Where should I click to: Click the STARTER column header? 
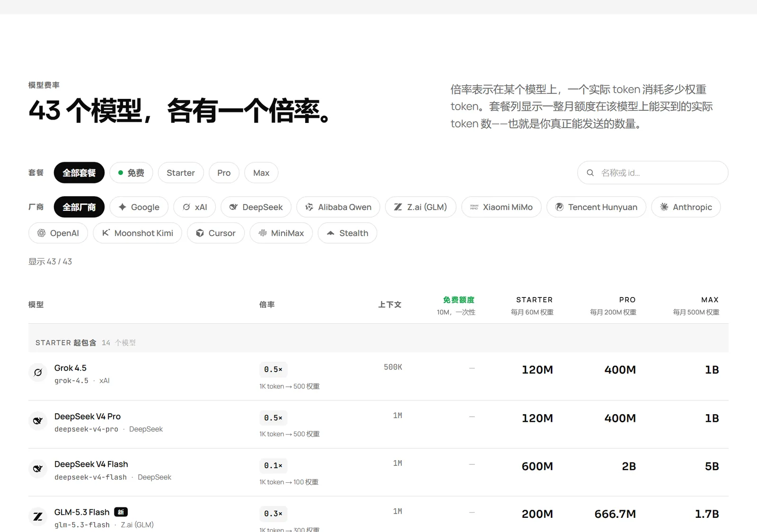[534, 300]
